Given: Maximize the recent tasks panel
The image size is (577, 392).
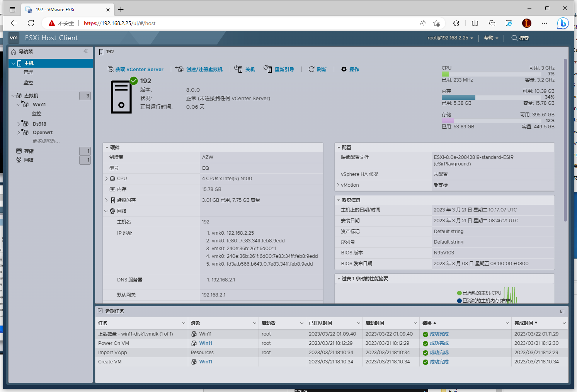Looking at the screenshot, I should pos(562,311).
